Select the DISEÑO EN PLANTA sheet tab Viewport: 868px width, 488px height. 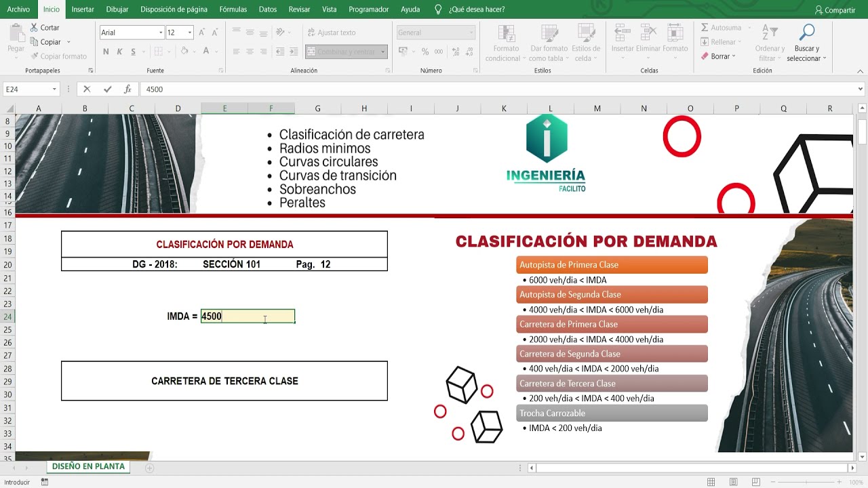88,467
